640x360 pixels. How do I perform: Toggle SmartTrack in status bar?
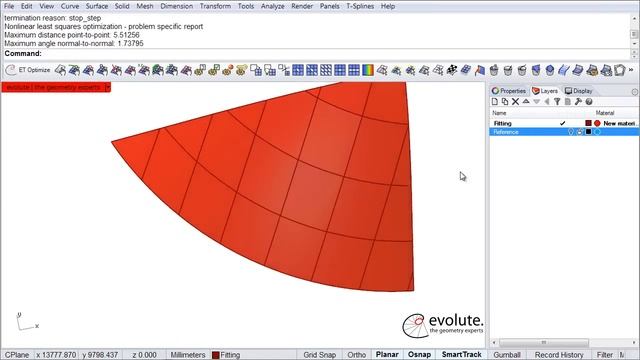[x=462, y=355]
